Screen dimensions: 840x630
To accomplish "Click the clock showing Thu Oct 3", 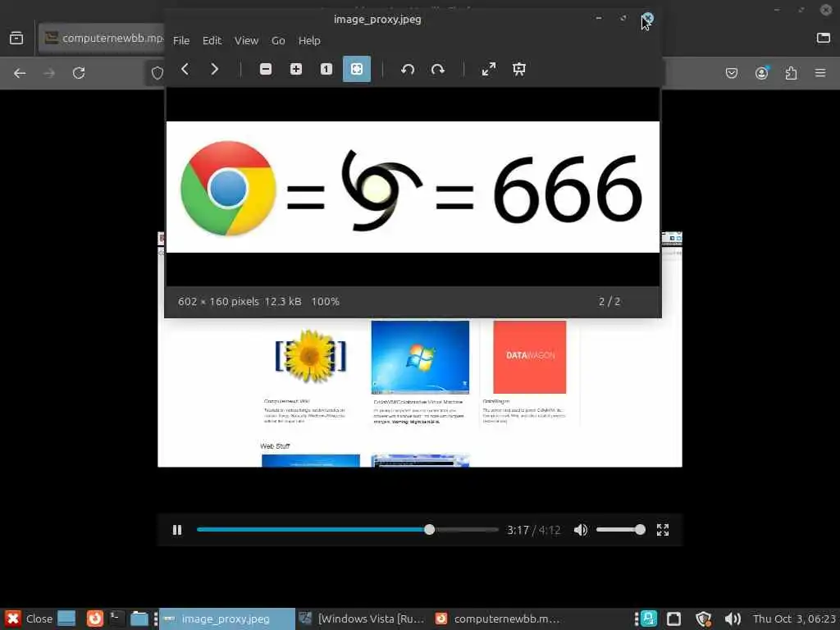I will 794,619.
